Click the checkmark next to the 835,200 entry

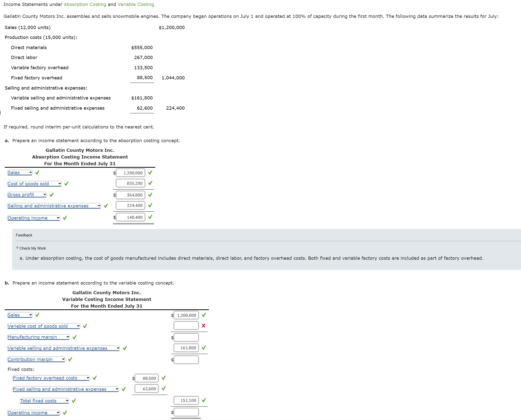150,183
